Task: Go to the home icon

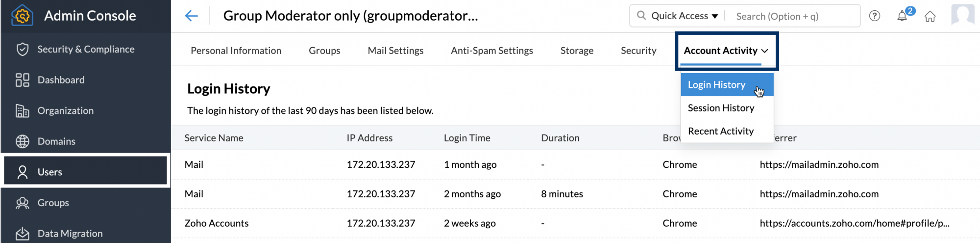Action: click(x=930, y=17)
